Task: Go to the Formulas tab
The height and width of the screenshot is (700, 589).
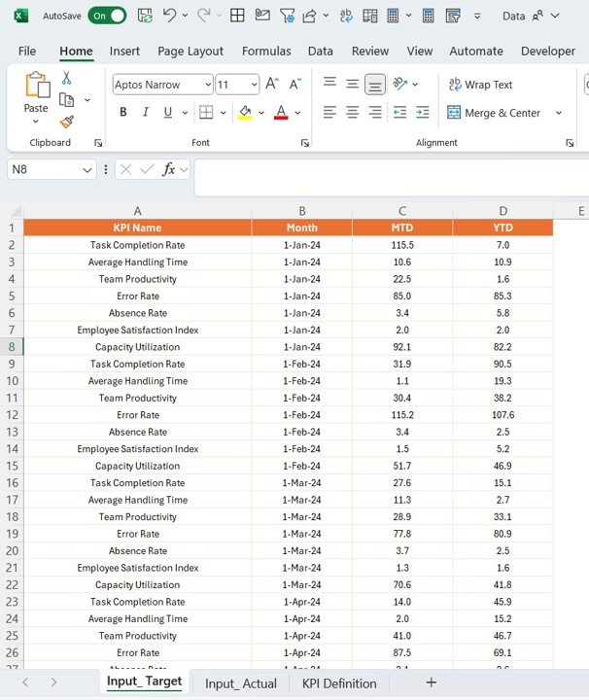Action: click(266, 51)
